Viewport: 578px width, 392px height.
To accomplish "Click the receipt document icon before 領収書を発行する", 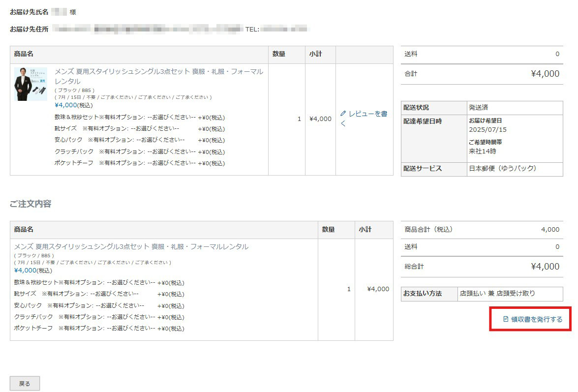I will pos(506,319).
